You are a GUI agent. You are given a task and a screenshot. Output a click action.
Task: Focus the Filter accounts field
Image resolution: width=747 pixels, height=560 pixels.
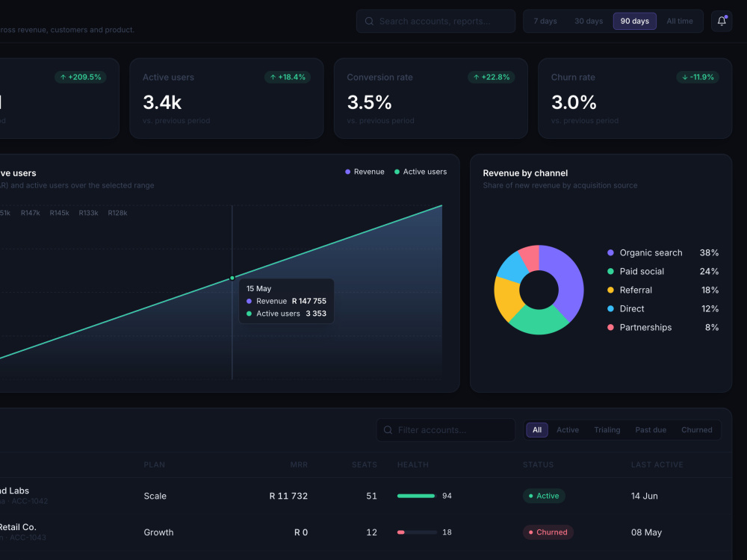(x=446, y=430)
